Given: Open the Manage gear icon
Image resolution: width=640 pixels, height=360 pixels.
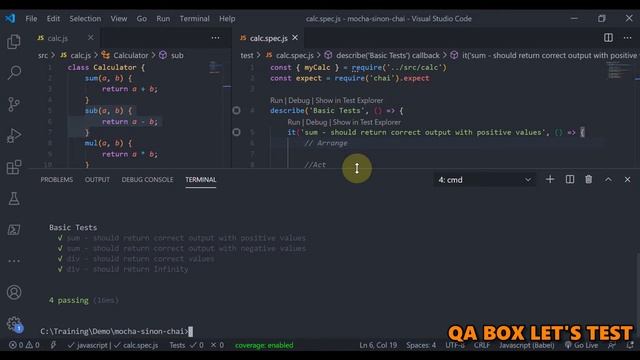Looking at the screenshot, I should pyautogui.click(x=14, y=324).
